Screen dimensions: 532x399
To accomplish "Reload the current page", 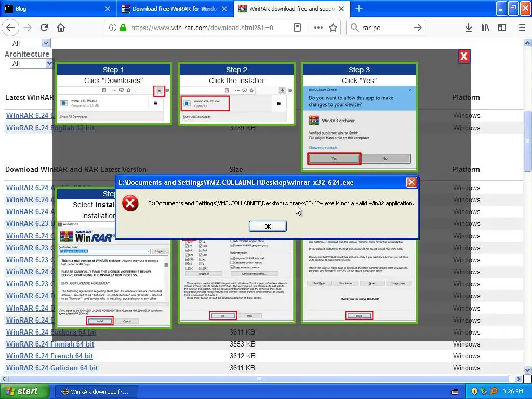I will click(44, 28).
